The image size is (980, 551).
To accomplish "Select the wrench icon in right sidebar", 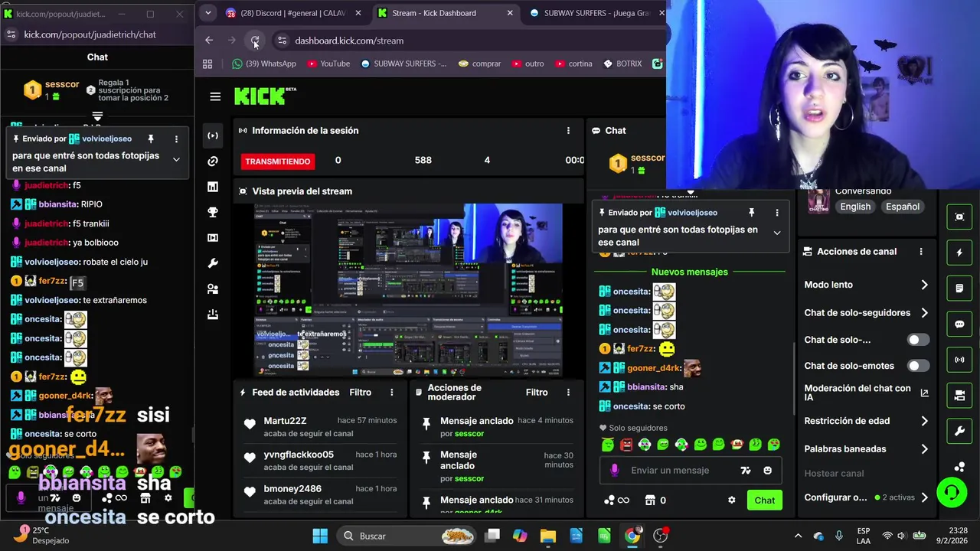I will [959, 431].
